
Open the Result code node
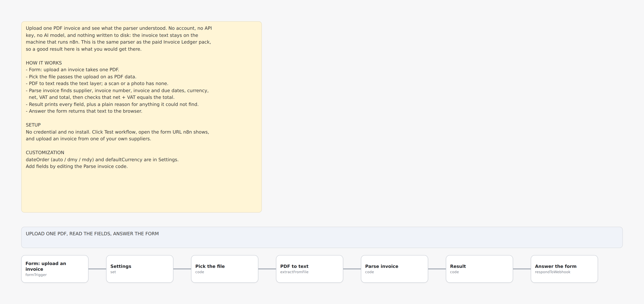[x=479, y=269]
